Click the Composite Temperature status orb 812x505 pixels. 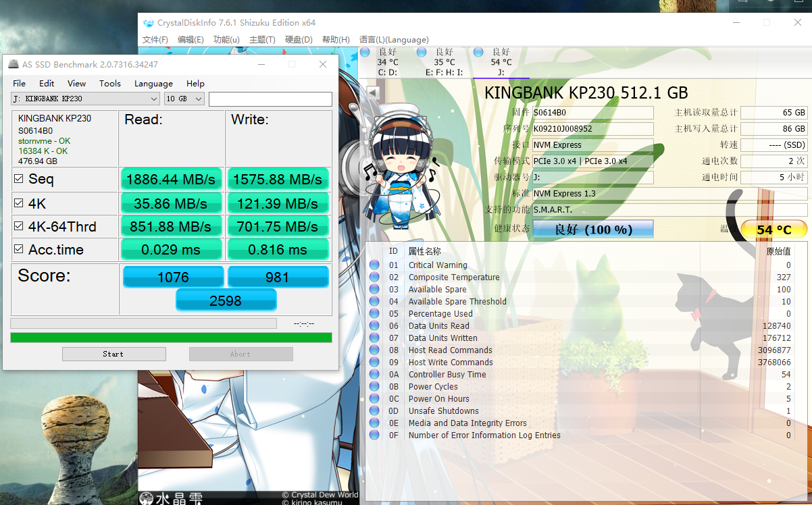click(x=374, y=277)
